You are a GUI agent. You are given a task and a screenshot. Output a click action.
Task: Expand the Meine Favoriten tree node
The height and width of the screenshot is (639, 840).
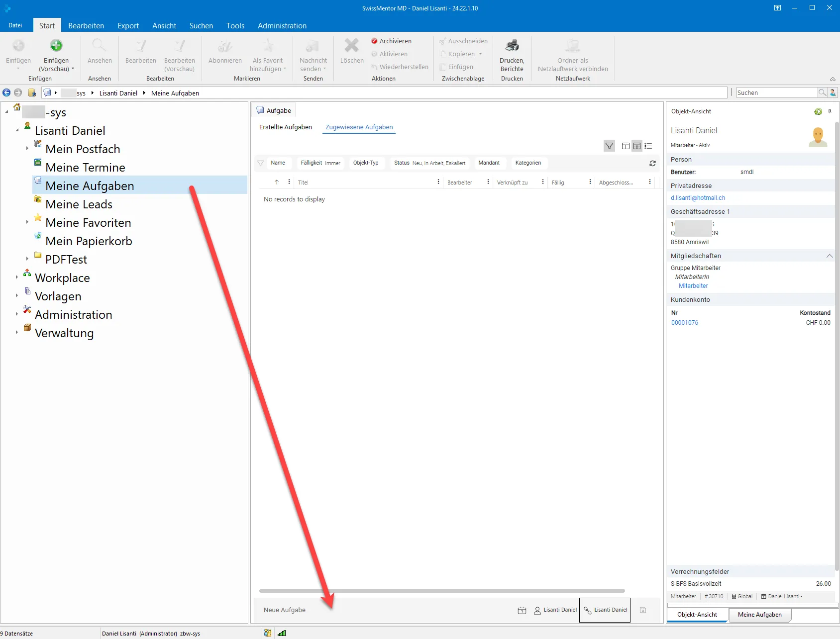coord(27,222)
